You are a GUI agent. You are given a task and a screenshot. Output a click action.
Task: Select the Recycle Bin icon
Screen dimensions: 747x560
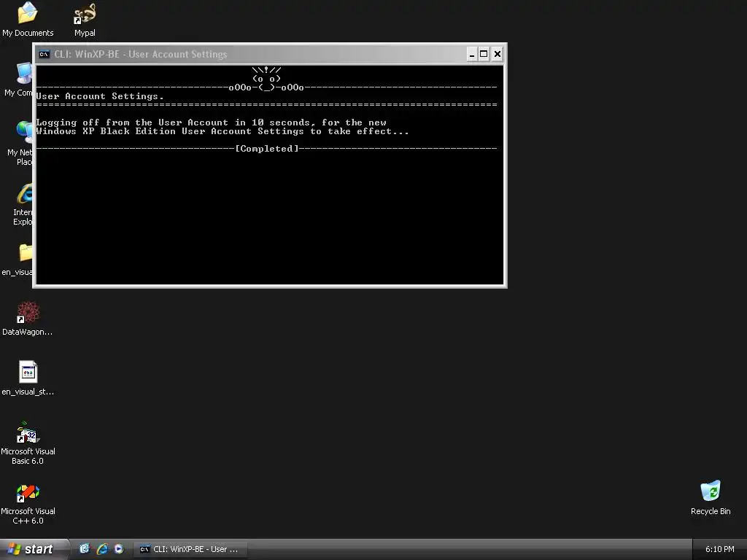click(x=711, y=498)
